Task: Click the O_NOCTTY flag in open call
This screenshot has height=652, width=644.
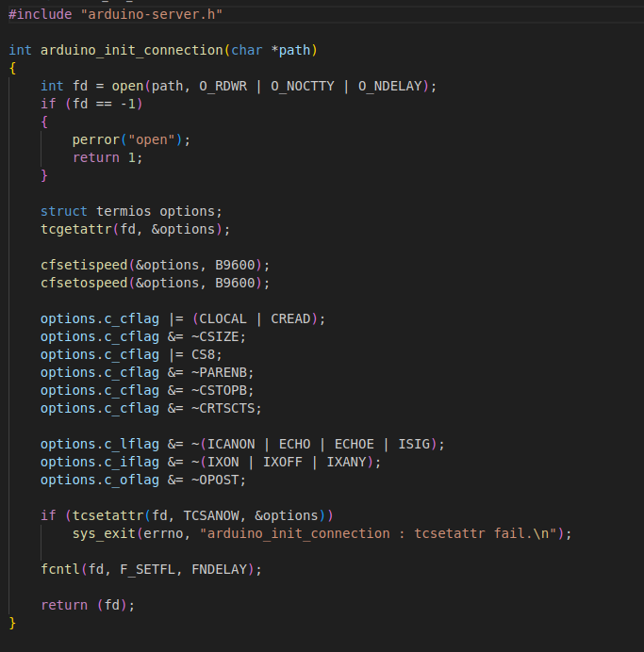Action: (303, 86)
